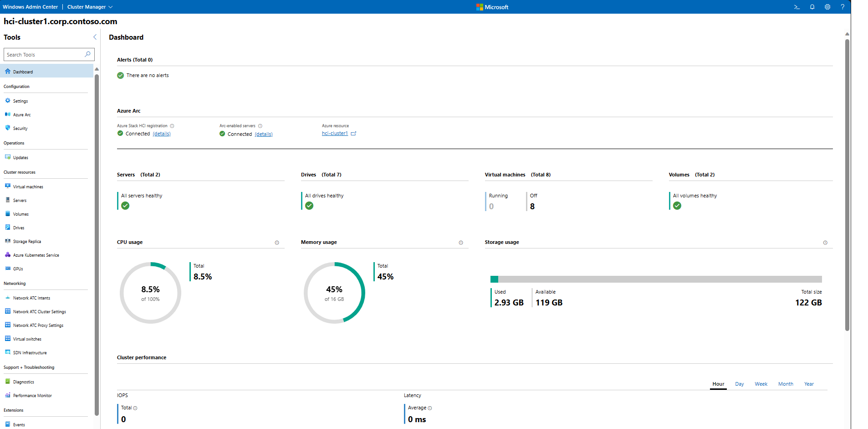Click the Search Tools input field
This screenshot has width=868, height=429.
click(46, 54)
